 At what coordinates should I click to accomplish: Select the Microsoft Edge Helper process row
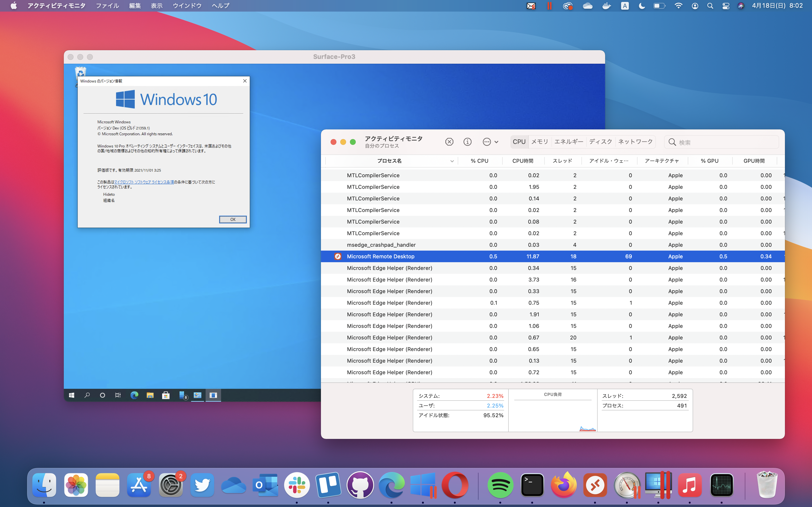pos(389,268)
